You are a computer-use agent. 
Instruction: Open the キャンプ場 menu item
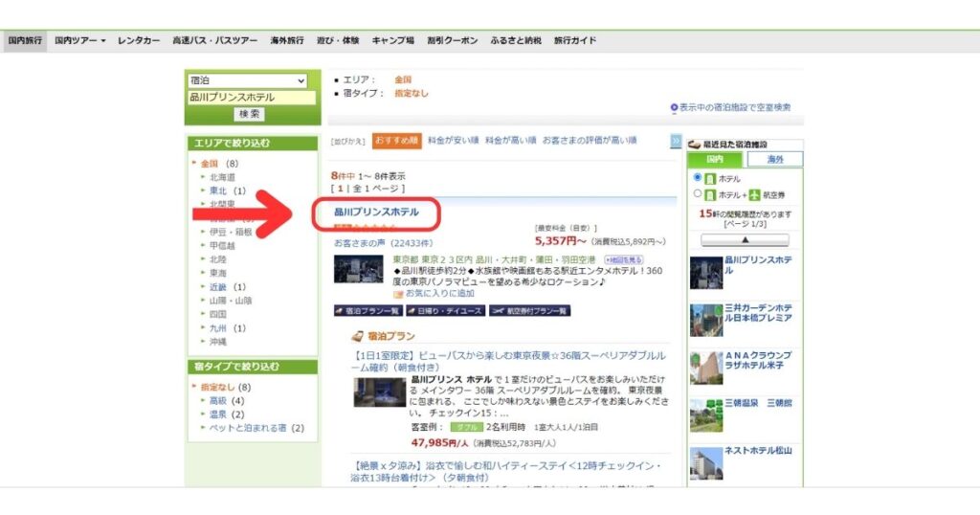coord(393,40)
